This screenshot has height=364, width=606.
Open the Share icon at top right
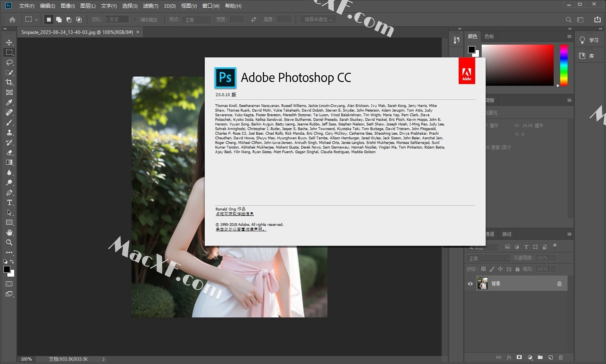tap(597, 19)
